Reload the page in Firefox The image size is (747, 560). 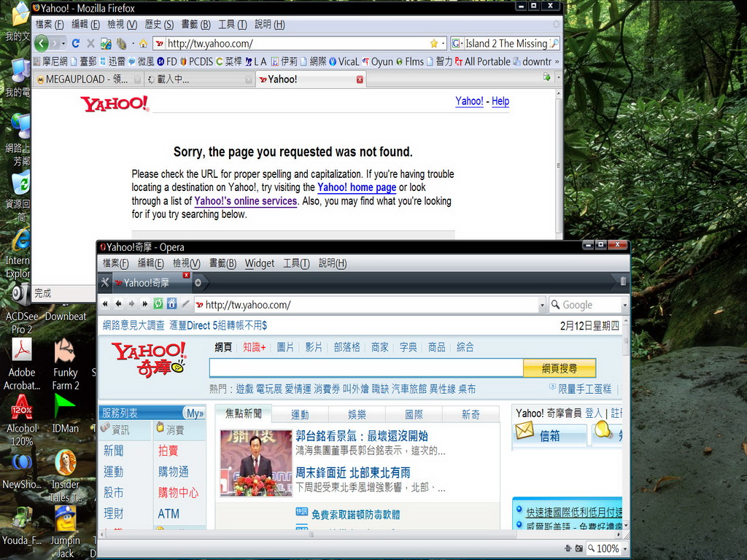point(75,44)
